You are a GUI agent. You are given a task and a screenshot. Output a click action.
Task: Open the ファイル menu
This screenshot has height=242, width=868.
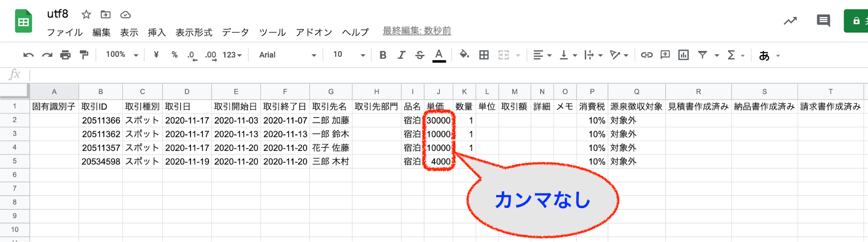tap(65, 33)
